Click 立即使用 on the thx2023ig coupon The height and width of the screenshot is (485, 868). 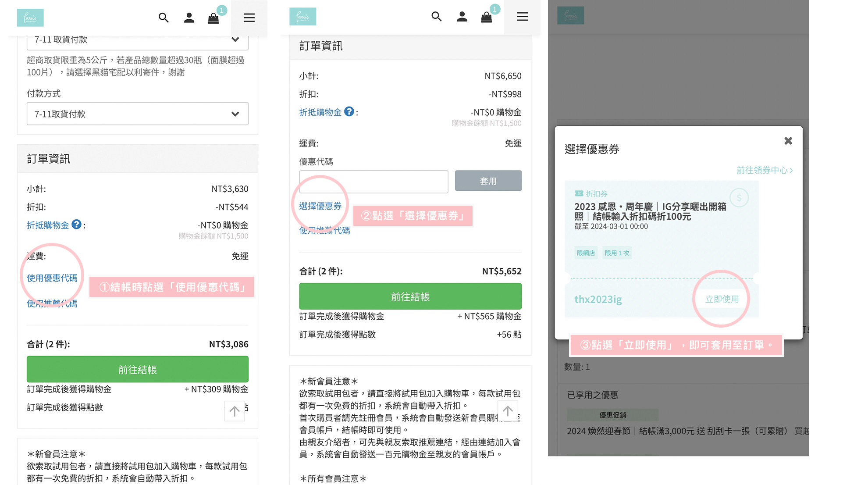coord(722,299)
